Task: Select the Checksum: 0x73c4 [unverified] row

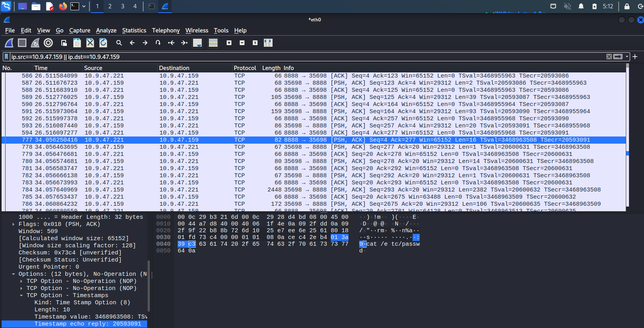Action: [x=74, y=252]
